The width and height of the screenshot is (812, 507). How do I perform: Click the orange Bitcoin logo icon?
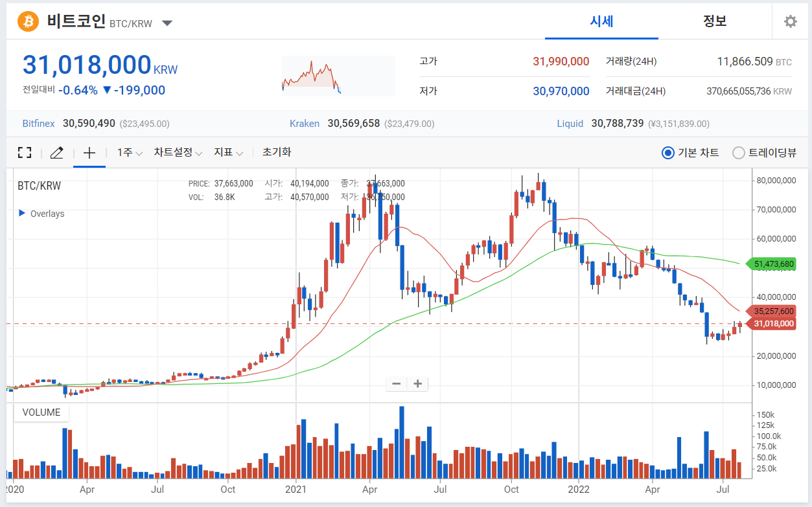[28, 21]
